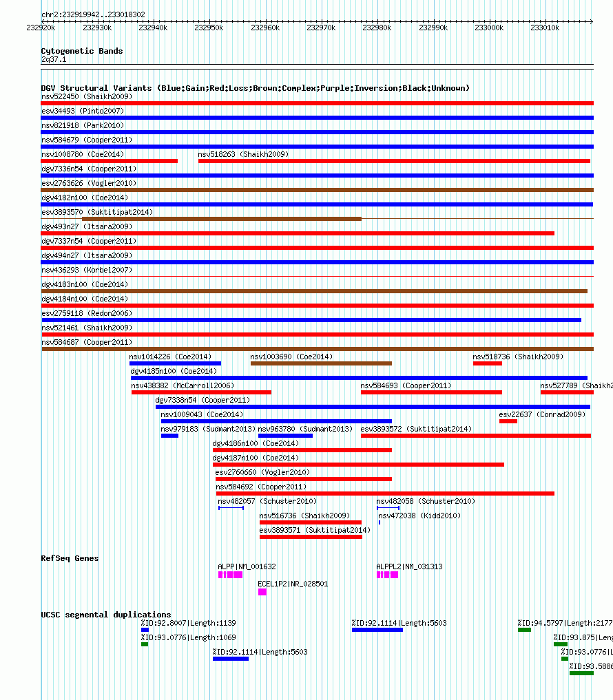
Task: Click the nsv438382 (McCarroll2006) label
Action: point(183,385)
